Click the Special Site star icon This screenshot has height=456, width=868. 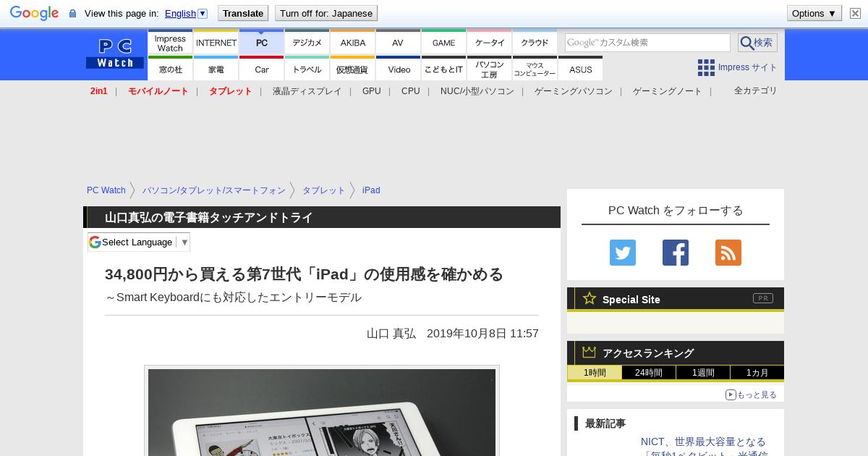tap(590, 298)
